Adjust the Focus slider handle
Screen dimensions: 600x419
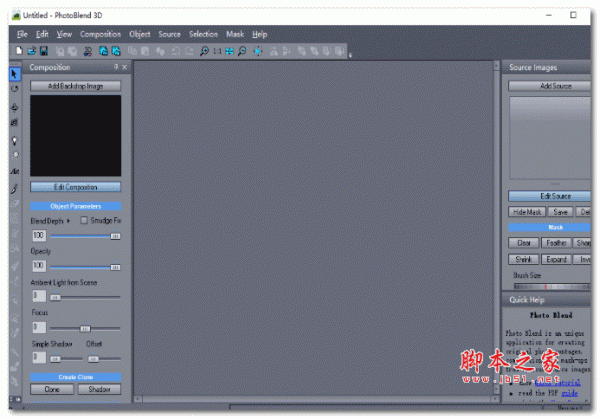click(x=85, y=328)
